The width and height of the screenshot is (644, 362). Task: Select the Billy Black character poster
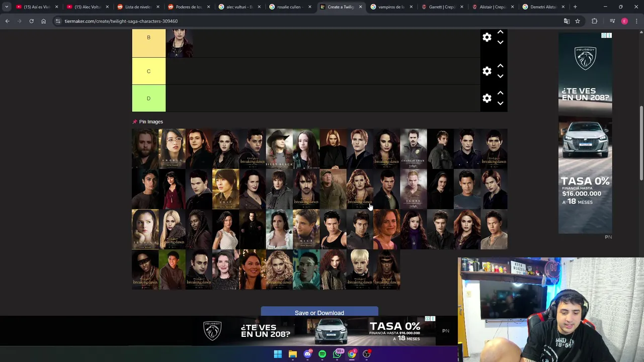click(x=279, y=148)
